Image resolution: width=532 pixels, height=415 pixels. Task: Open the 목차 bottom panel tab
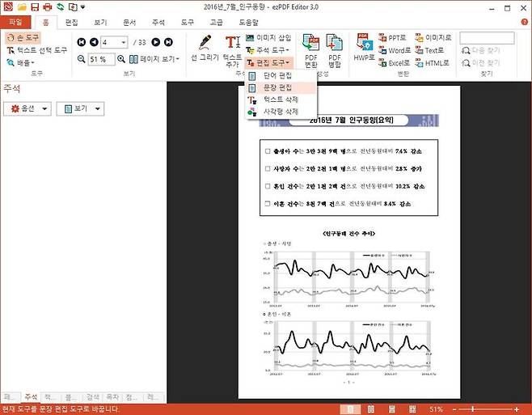click(112, 396)
